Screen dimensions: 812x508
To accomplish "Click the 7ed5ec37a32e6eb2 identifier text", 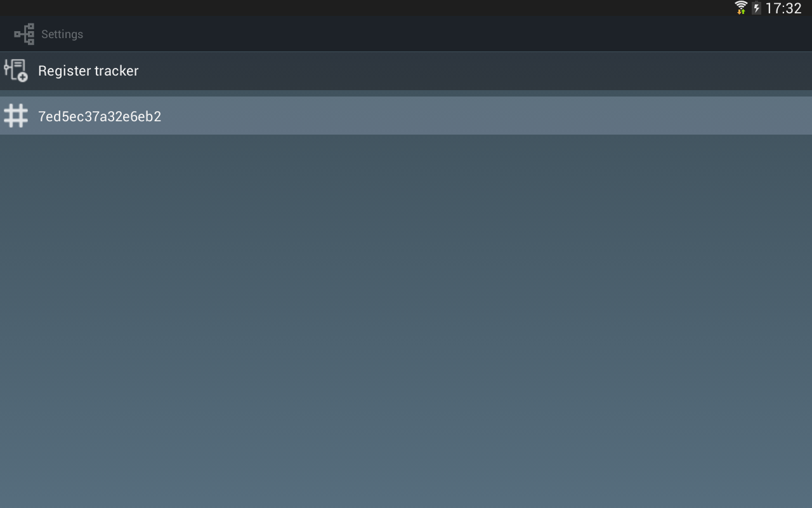I will click(100, 116).
